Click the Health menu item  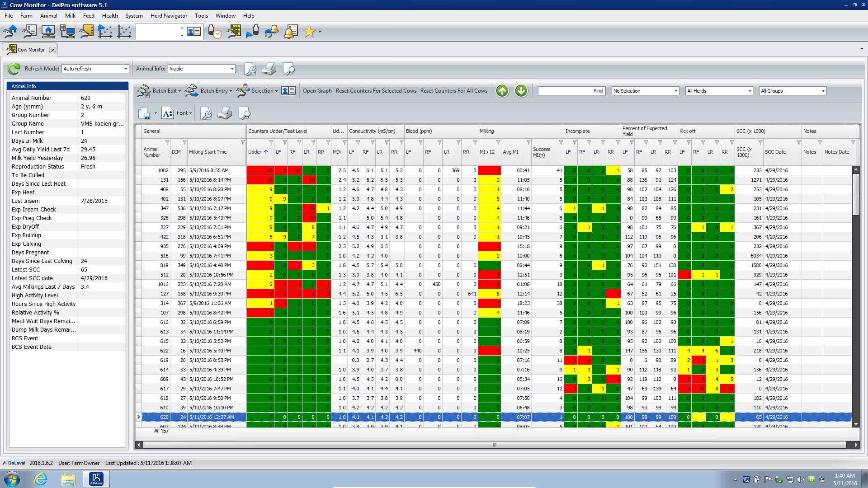pyautogui.click(x=111, y=15)
